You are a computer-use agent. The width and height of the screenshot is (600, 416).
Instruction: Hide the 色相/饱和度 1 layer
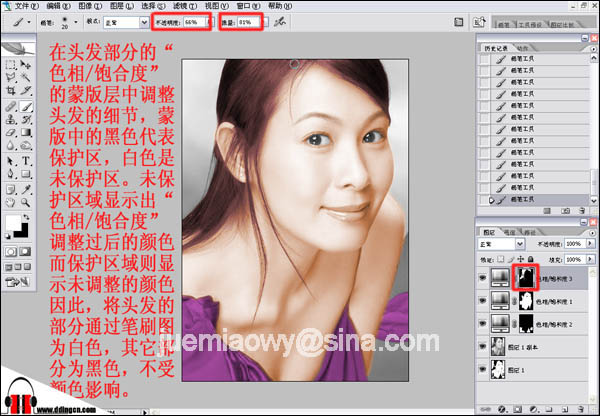tap(483, 301)
